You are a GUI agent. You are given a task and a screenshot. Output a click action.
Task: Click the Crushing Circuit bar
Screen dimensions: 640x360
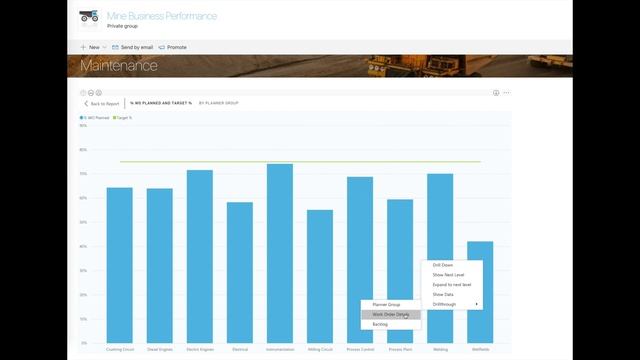pyautogui.click(x=120, y=265)
